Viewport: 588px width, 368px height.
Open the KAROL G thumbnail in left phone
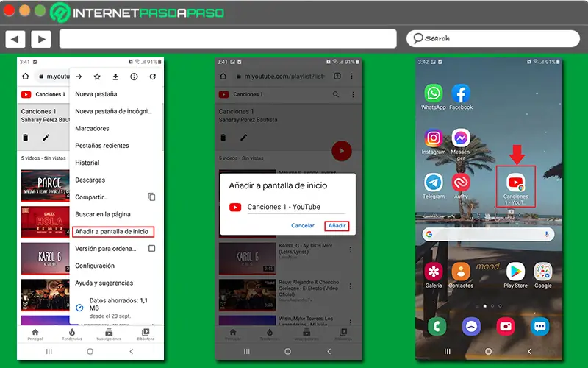[x=46, y=258]
